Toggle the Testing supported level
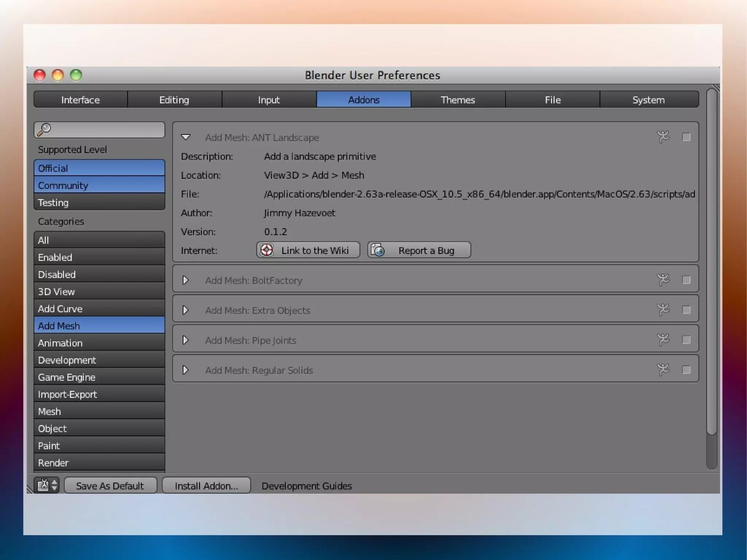 (x=99, y=202)
